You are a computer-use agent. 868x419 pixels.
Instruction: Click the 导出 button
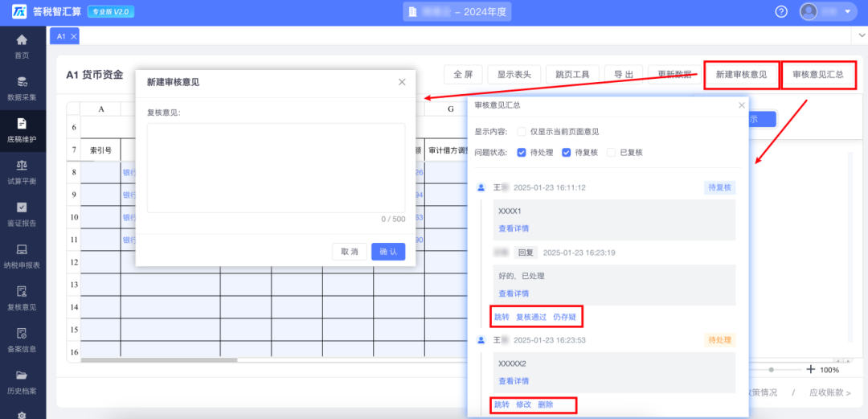(624, 75)
